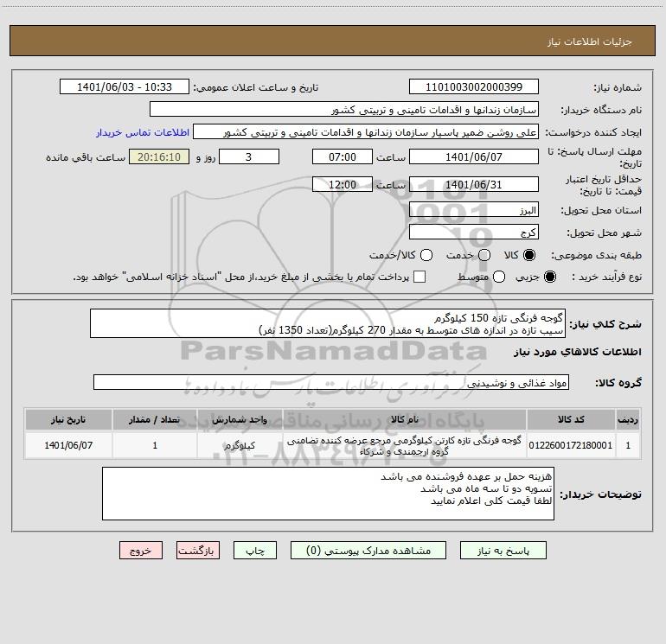The width and height of the screenshot is (666, 644).
Task: Click the نام کالا column header
Action: (x=405, y=419)
